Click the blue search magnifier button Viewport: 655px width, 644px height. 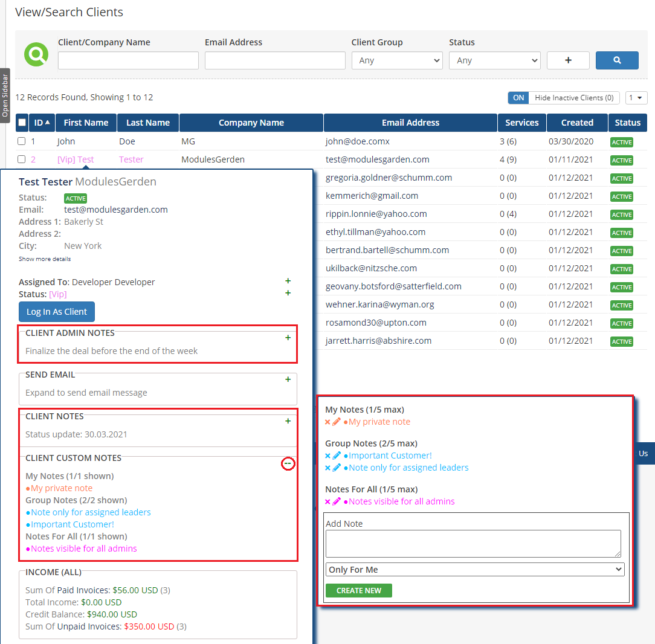click(x=616, y=60)
